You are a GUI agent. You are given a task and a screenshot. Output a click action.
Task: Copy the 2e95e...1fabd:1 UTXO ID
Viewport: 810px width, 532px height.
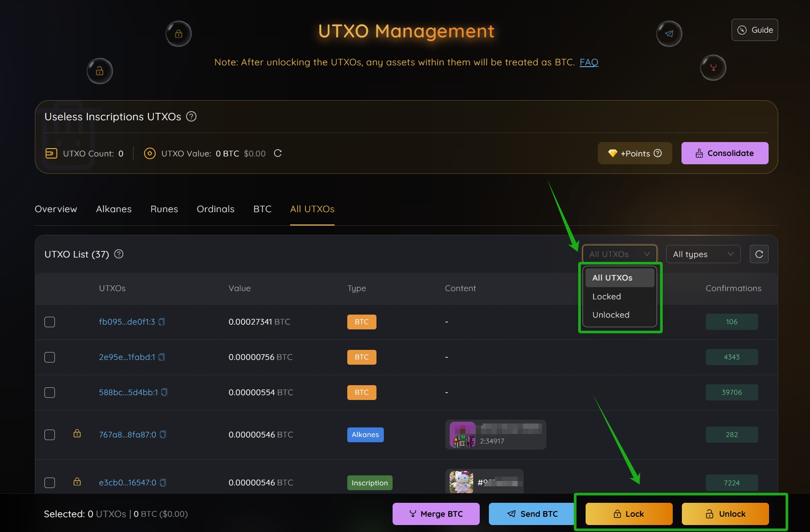[x=162, y=357]
